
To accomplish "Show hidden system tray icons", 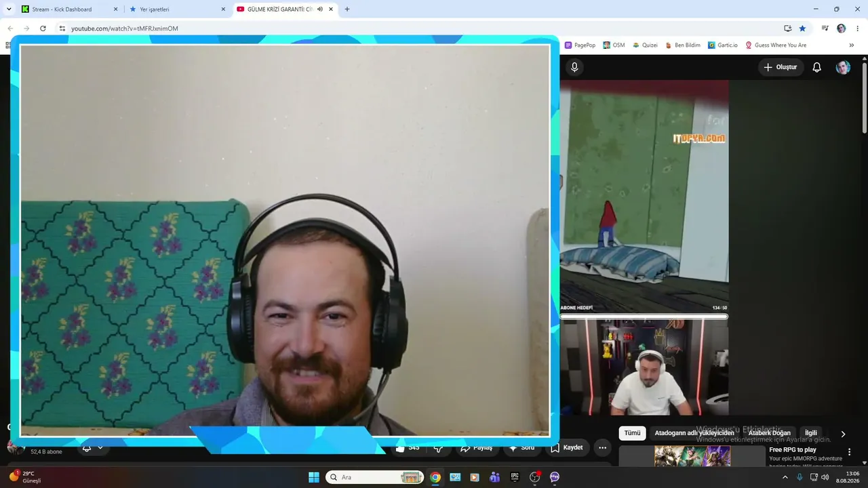I will click(x=785, y=477).
